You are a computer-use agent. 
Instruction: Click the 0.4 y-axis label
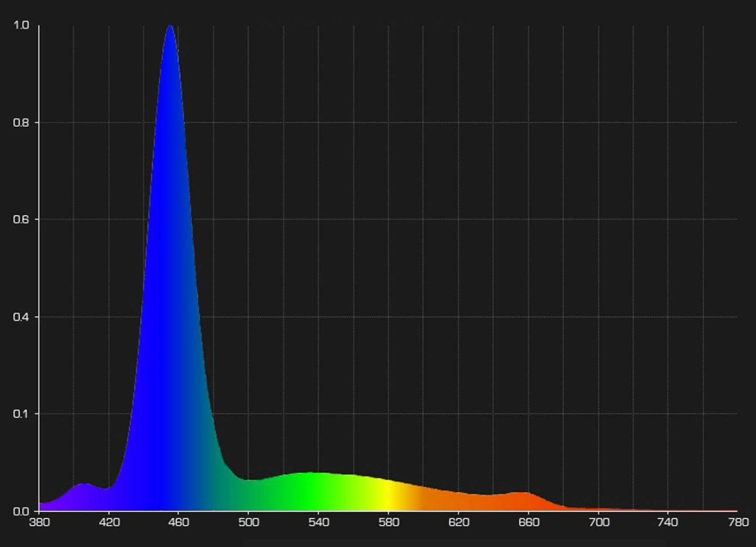coord(21,317)
